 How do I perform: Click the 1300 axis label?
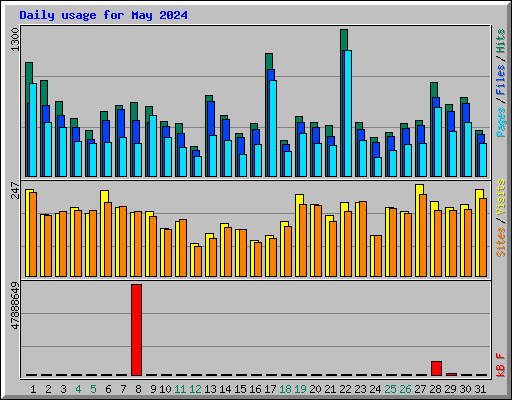tap(15, 40)
